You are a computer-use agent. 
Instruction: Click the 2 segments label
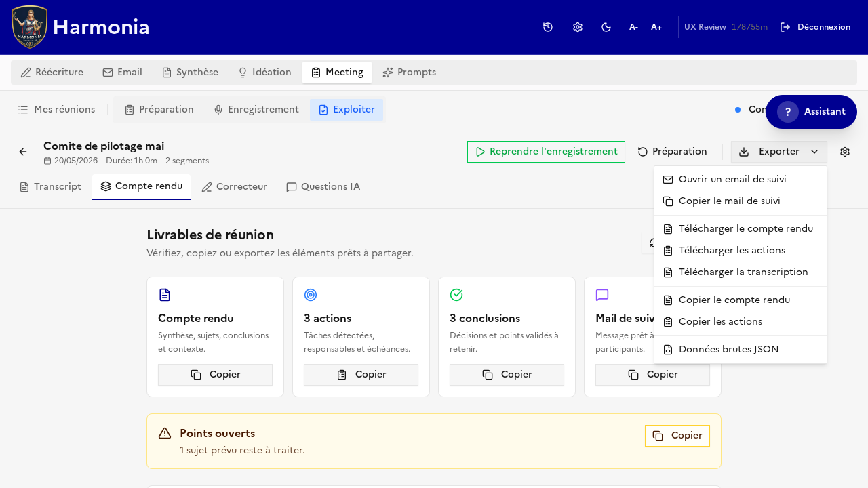(187, 161)
